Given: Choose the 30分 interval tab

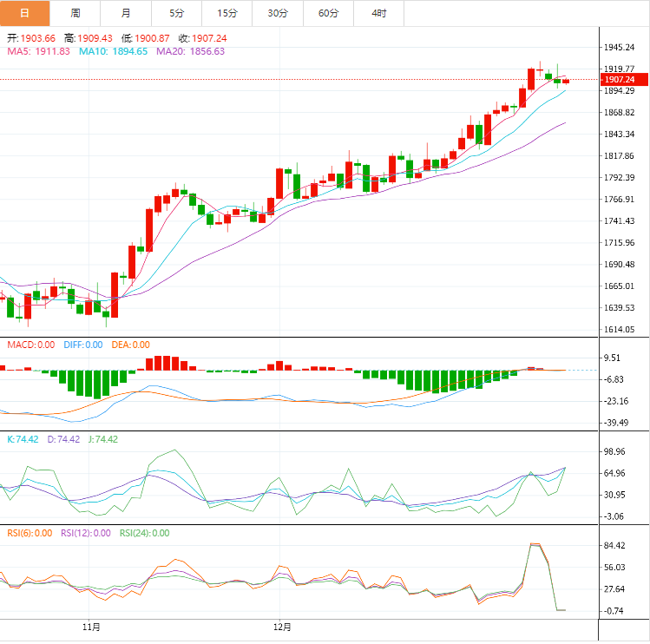Looking at the screenshot, I should coord(278,13).
